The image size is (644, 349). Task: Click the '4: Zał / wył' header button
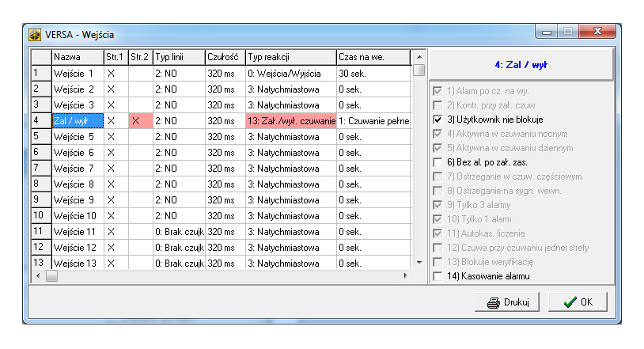(521, 65)
